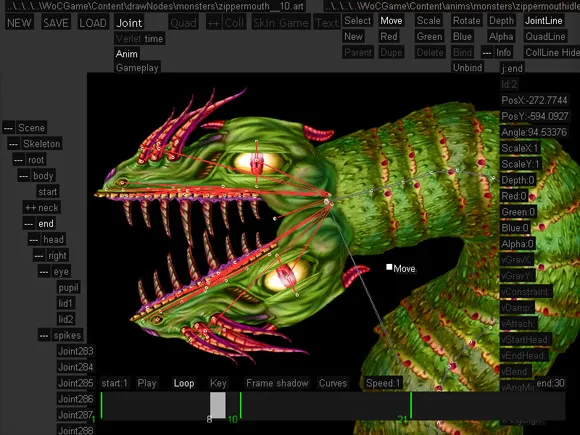Select the Alpha channel tool
580x435 pixels.
point(501,36)
